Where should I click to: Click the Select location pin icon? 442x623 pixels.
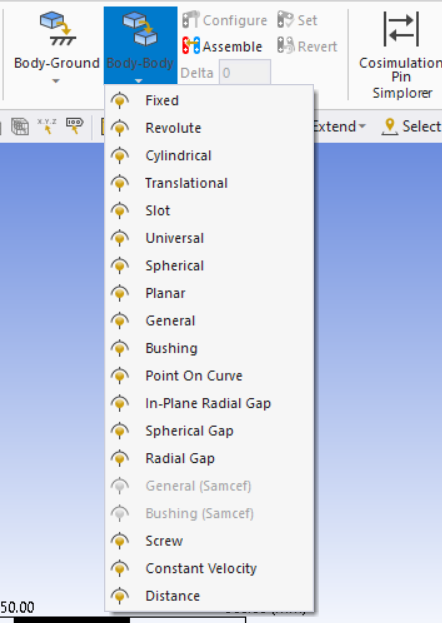390,127
